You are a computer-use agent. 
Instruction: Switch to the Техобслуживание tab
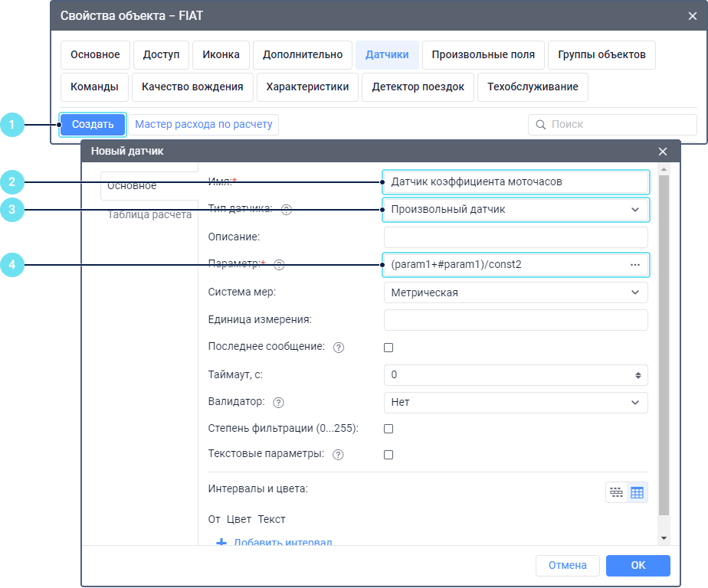(x=533, y=87)
